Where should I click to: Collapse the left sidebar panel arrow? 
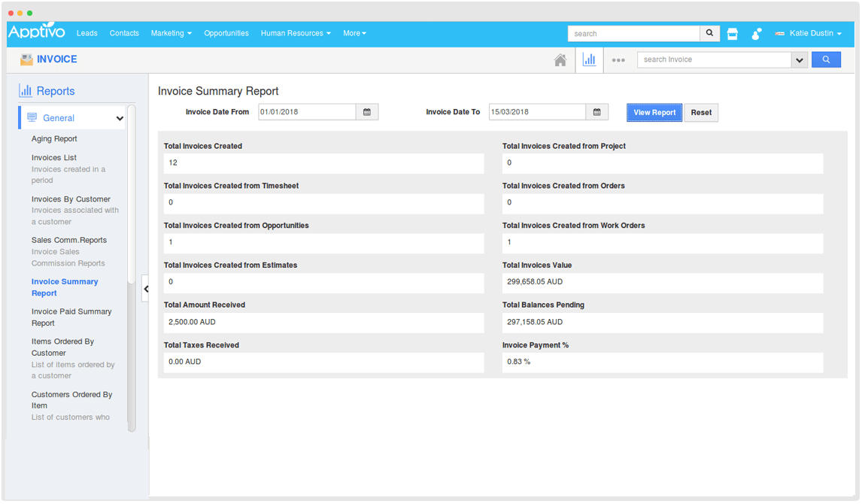tap(146, 289)
